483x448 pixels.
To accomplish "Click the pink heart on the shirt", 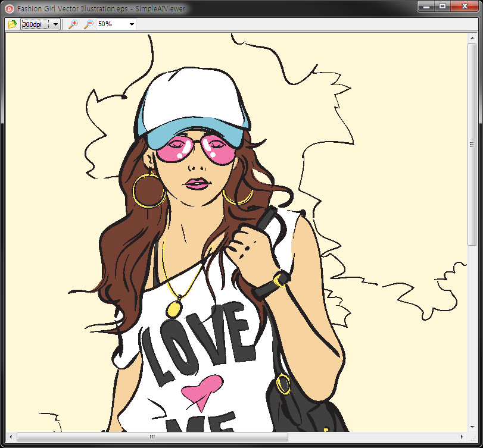I will [x=201, y=391].
